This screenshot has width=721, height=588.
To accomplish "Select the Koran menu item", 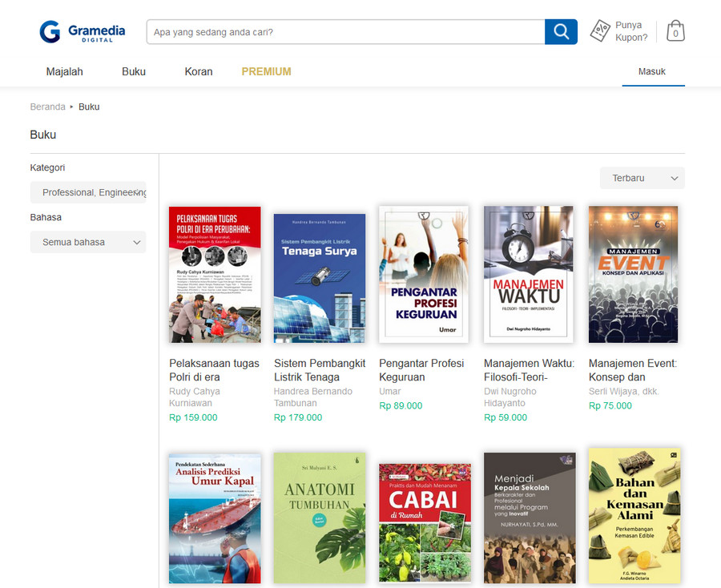I will (x=199, y=71).
